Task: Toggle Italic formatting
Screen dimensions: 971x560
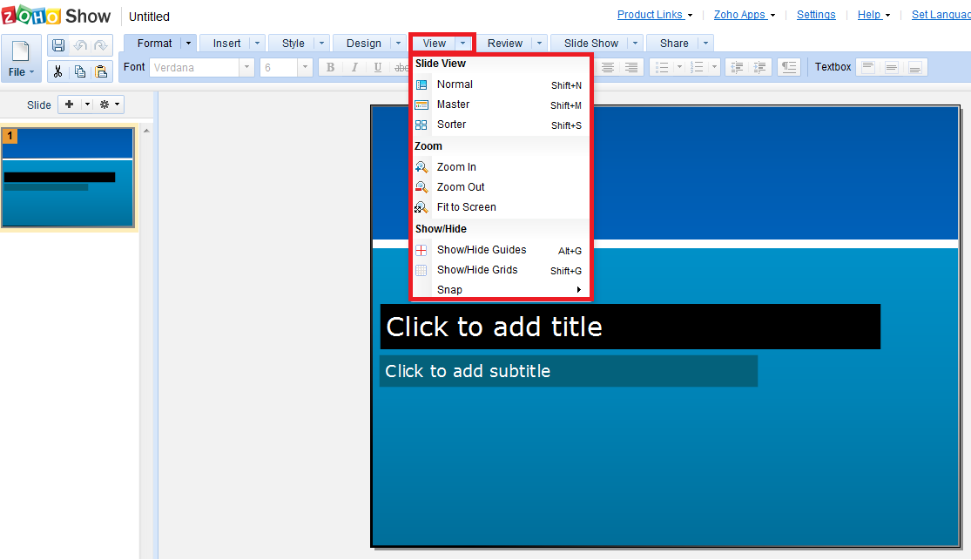Action: pos(354,67)
